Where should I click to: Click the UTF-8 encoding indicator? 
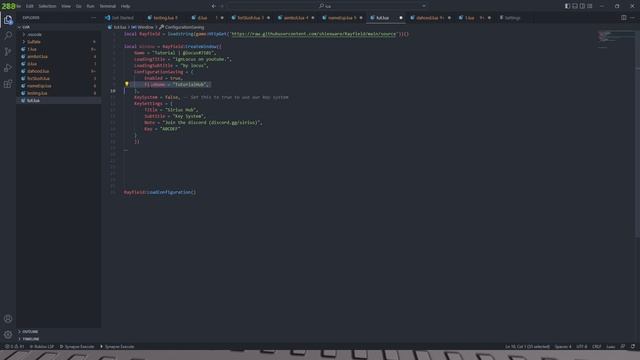click(x=582, y=347)
